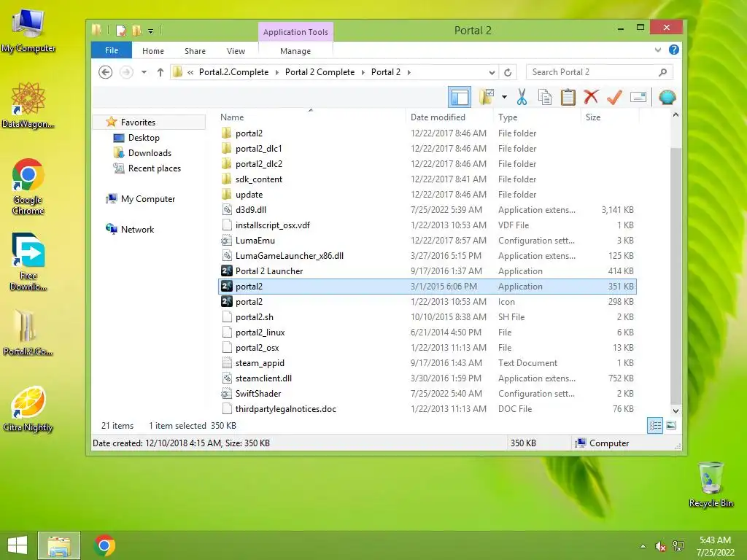Click Chrome icon in the taskbar
This screenshot has height=560, width=747.
pyautogui.click(x=105, y=545)
